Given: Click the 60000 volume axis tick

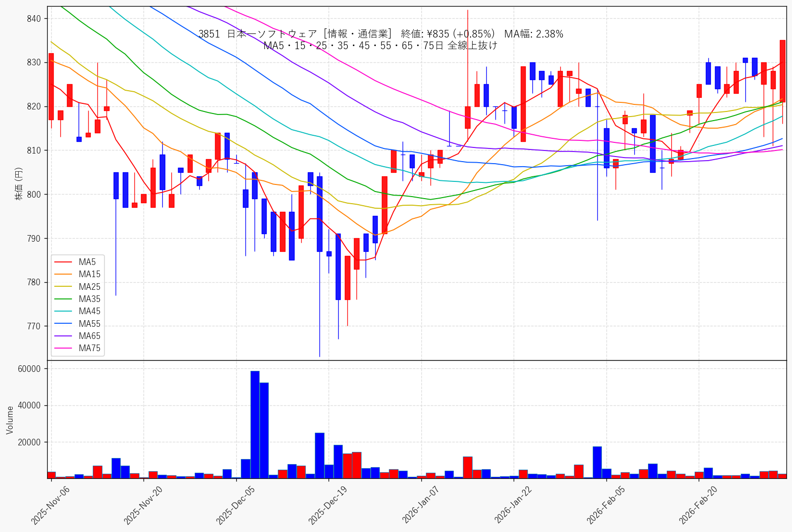Looking at the screenshot, I should (29, 369).
